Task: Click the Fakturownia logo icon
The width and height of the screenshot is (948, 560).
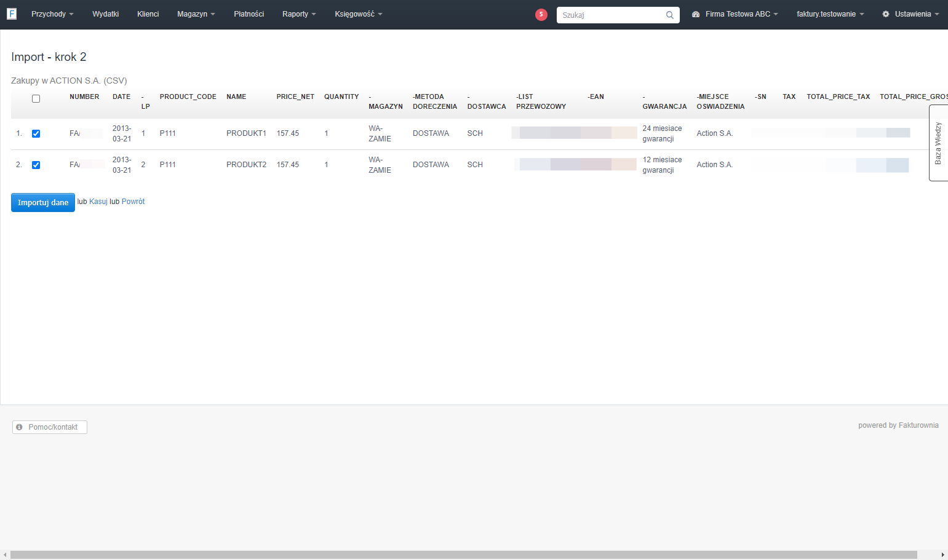Action: pyautogui.click(x=12, y=14)
